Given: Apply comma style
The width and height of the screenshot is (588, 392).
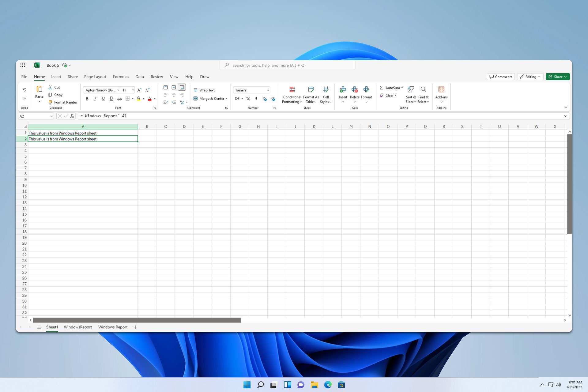Looking at the screenshot, I should pos(256,99).
